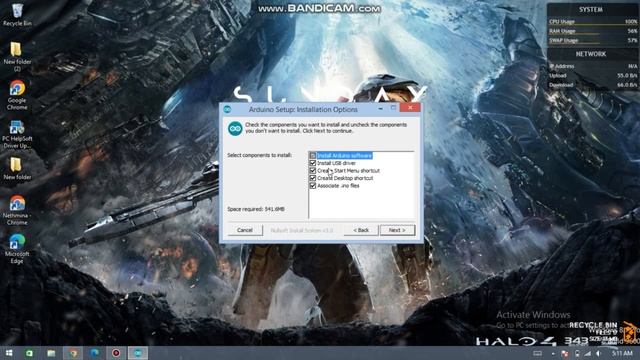The height and width of the screenshot is (360, 640).
Task: Show hidden tray icons arrow
Action: 553,353
